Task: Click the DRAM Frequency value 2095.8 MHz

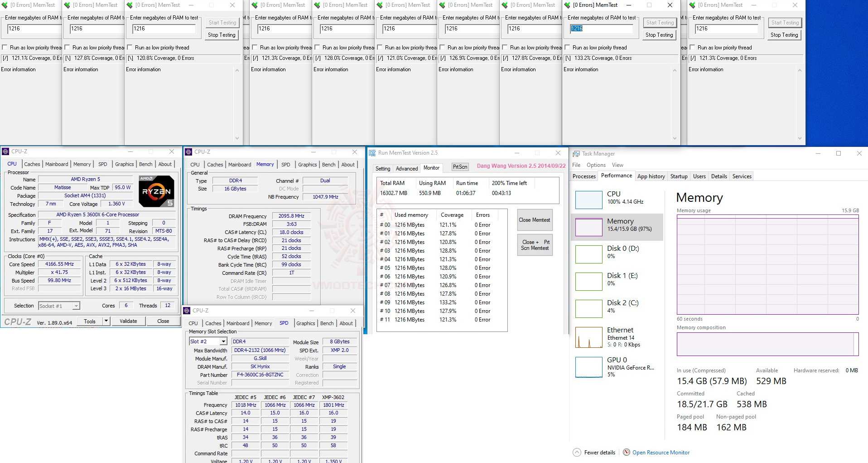Action: [291, 216]
